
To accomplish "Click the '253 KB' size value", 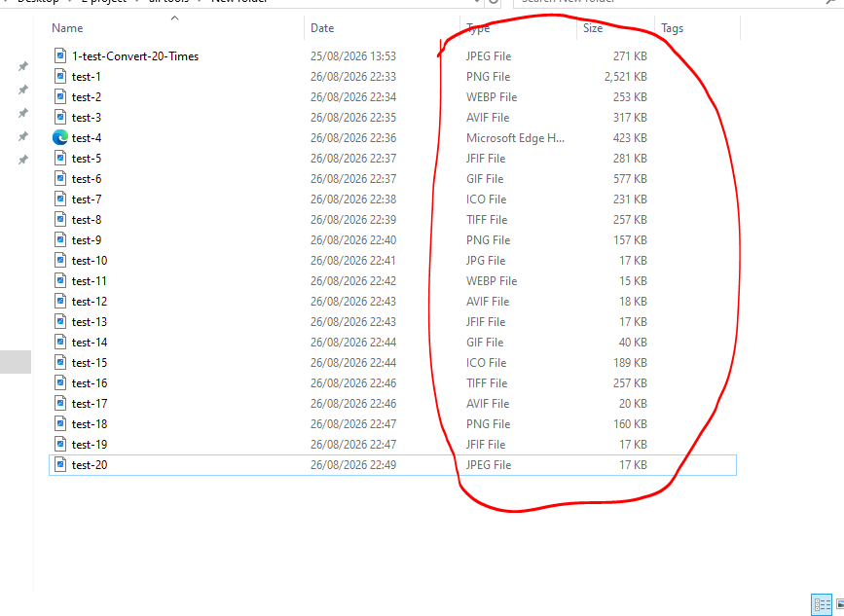I will pyautogui.click(x=630, y=97).
